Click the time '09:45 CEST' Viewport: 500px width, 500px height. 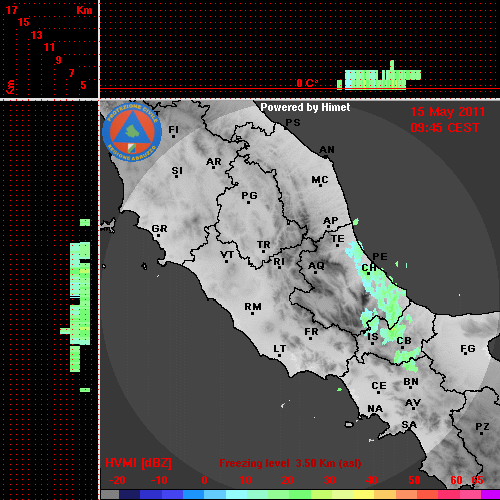[445, 128]
